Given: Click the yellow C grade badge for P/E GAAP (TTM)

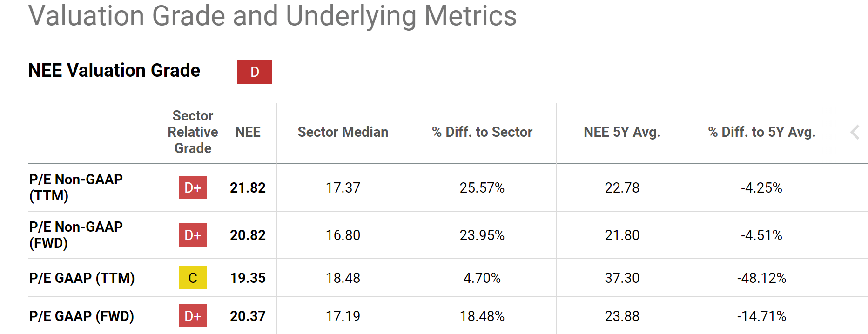Looking at the screenshot, I should [193, 278].
